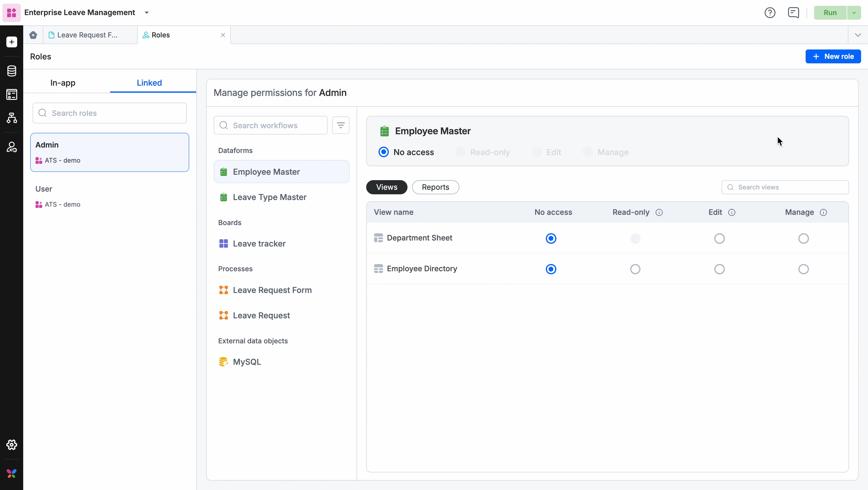Click the Search views input field
Image resolution: width=868 pixels, height=490 pixels.
click(x=788, y=187)
